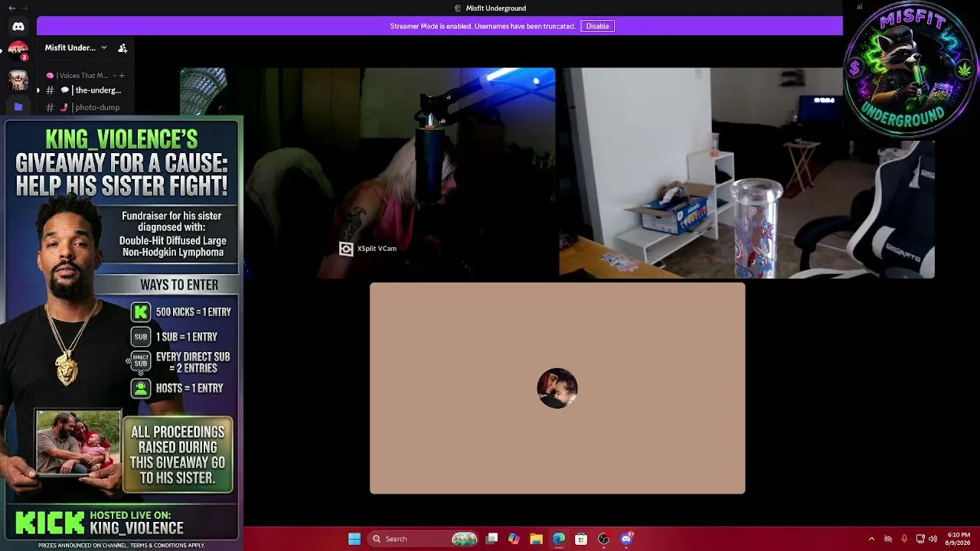
Task: Open Microsoft Store from the taskbar
Action: tap(581, 539)
